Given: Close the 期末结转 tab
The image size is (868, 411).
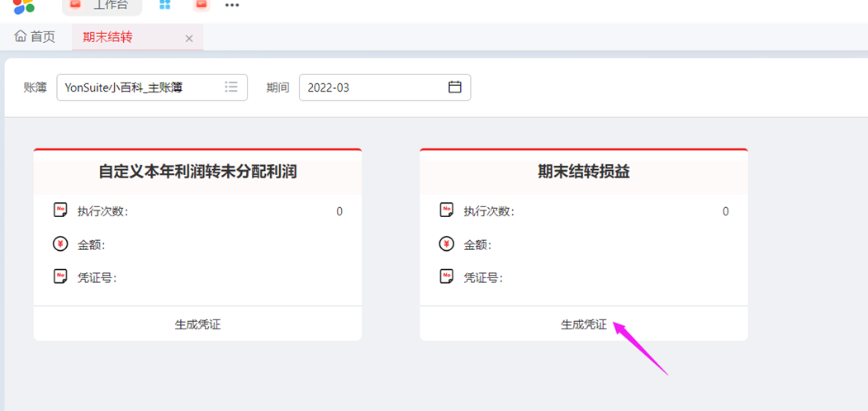Looking at the screenshot, I should pyautogui.click(x=189, y=38).
